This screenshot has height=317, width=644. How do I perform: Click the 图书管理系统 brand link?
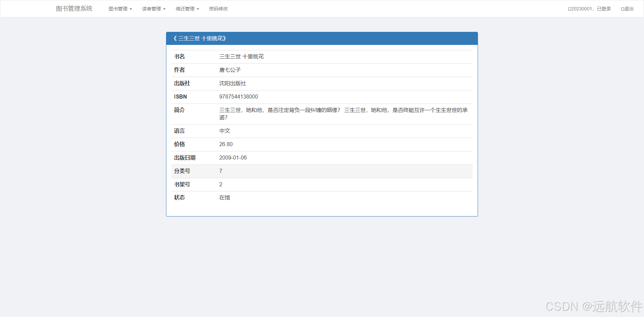(x=74, y=9)
